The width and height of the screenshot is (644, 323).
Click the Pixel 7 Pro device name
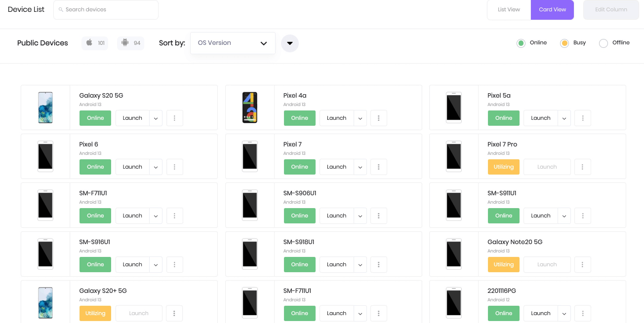coord(502,144)
